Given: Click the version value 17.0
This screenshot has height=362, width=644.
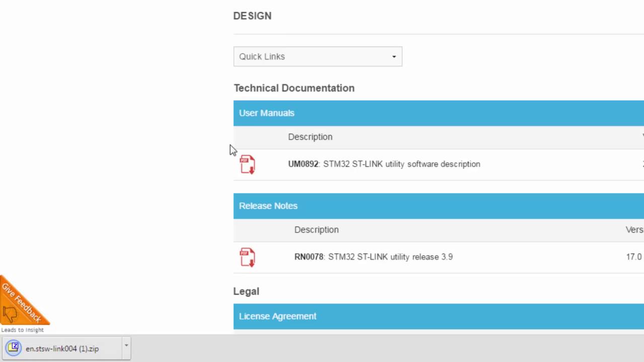Looking at the screenshot, I should [633, 256].
